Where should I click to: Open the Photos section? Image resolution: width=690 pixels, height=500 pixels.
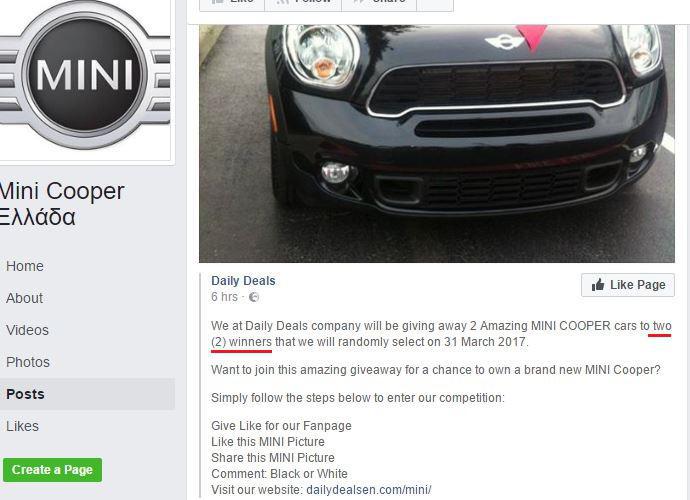point(28,362)
